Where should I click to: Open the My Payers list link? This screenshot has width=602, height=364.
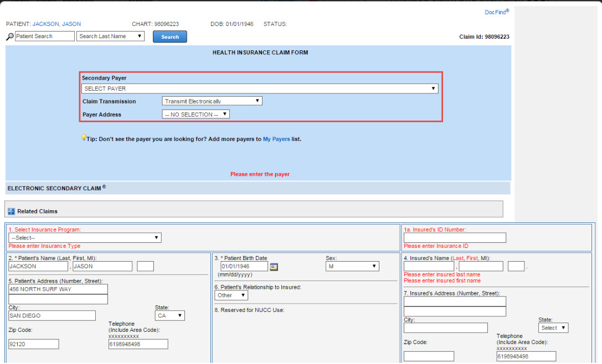click(x=276, y=139)
